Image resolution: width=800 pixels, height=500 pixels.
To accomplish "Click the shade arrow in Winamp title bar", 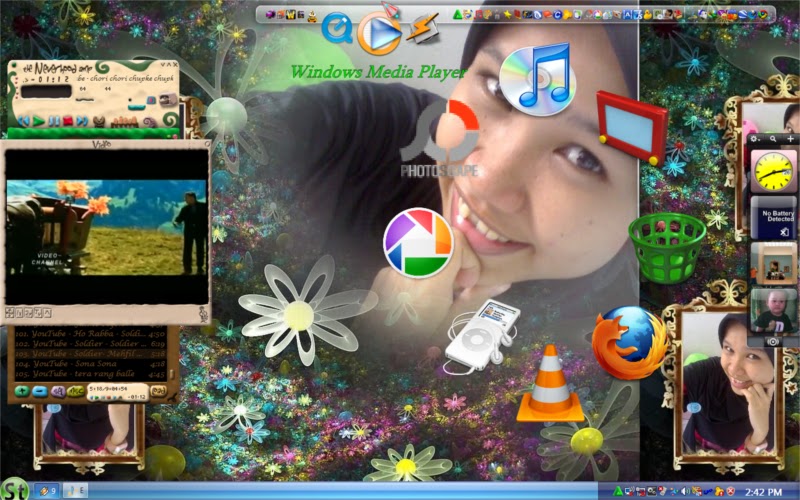I will [x=169, y=65].
